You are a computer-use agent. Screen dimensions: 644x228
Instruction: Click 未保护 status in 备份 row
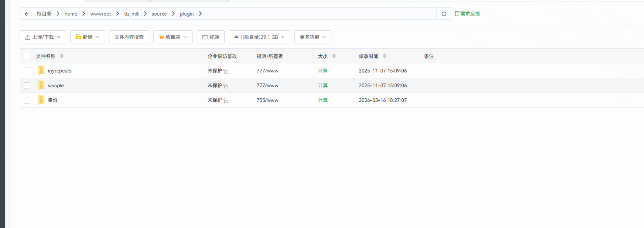[x=215, y=100]
